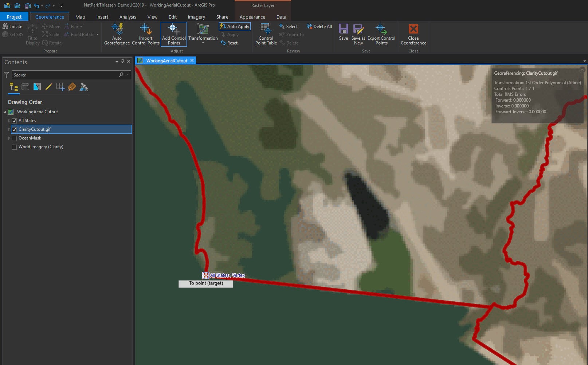The image size is (588, 365).
Task: Open Import Control Points
Action: tap(146, 34)
